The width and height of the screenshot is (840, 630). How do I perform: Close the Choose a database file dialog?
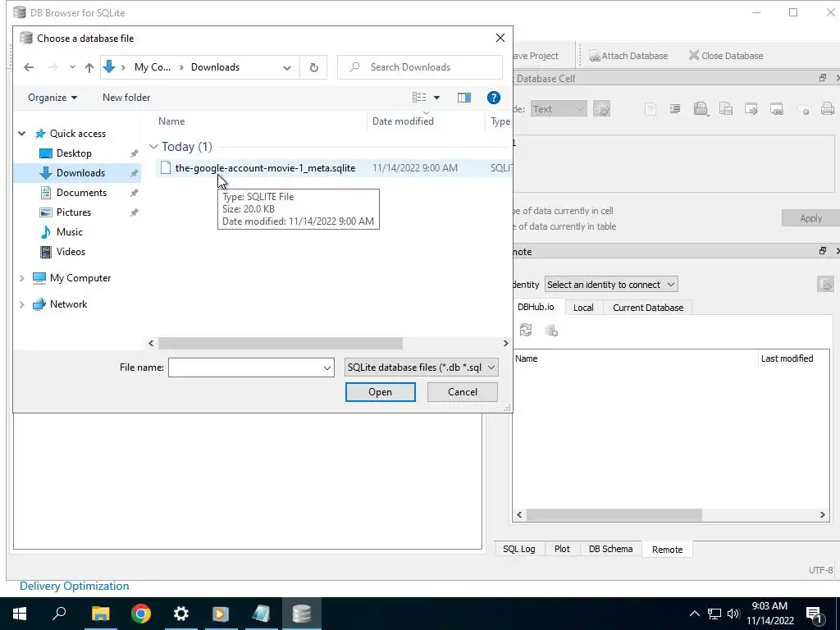(500, 38)
